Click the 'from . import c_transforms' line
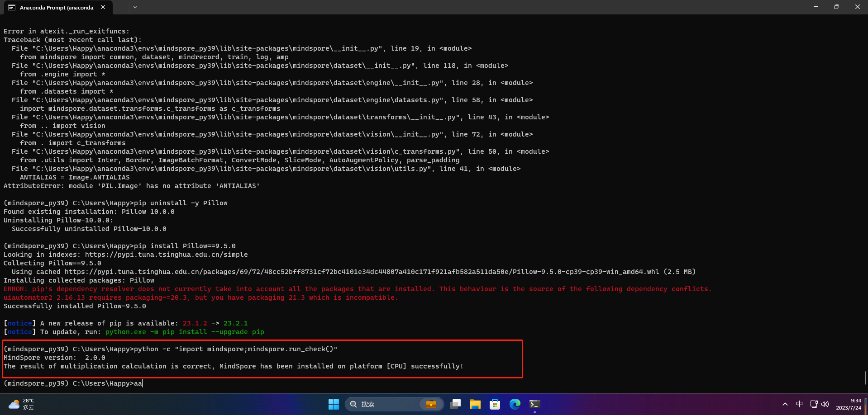 pyautogui.click(x=73, y=143)
